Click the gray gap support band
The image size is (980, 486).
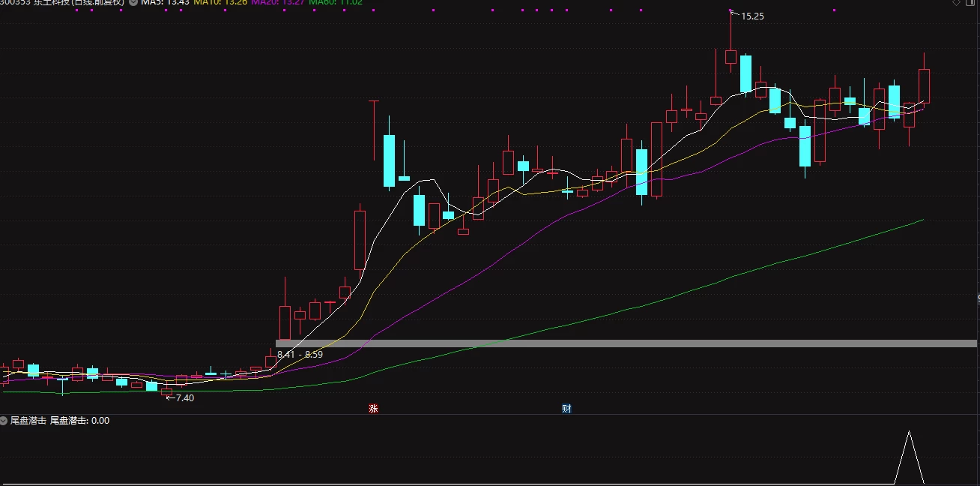626,343
